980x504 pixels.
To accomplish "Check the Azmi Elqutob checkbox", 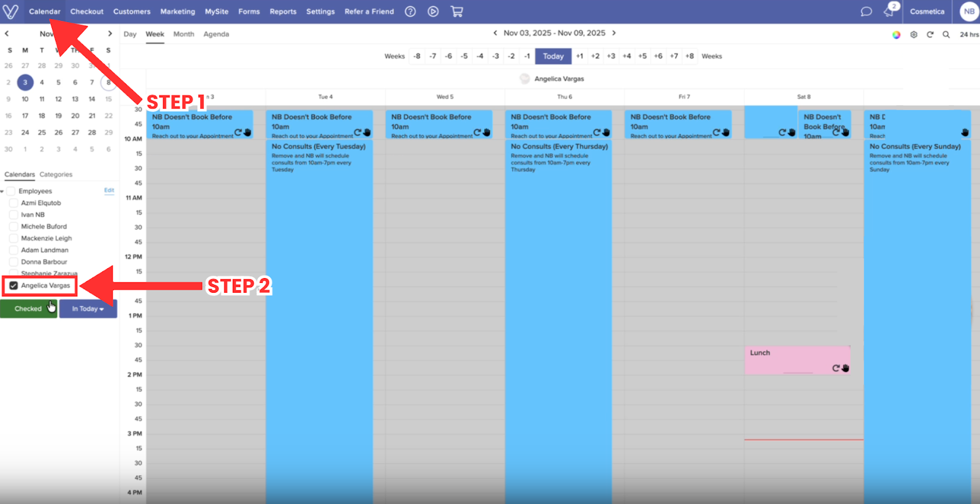I will click(x=13, y=203).
